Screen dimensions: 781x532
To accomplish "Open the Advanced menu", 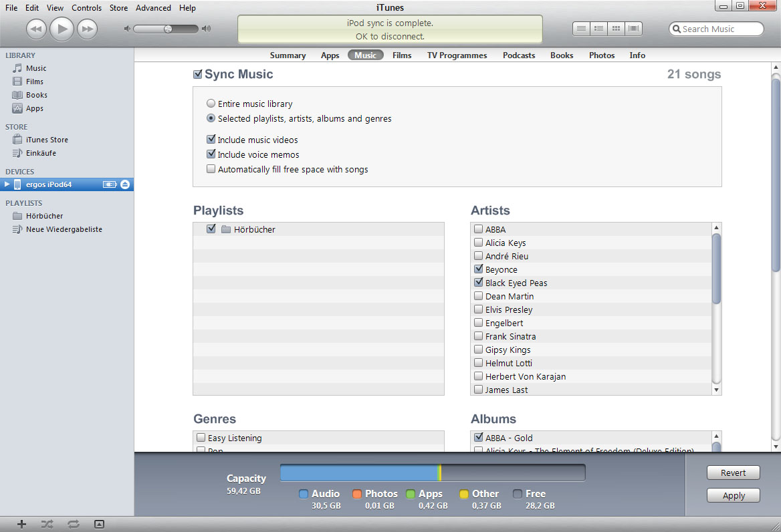I will pyautogui.click(x=153, y=8).
